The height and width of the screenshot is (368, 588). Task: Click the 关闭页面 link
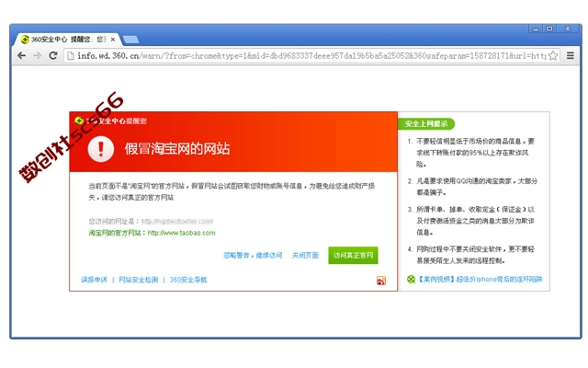pos(305,256)
